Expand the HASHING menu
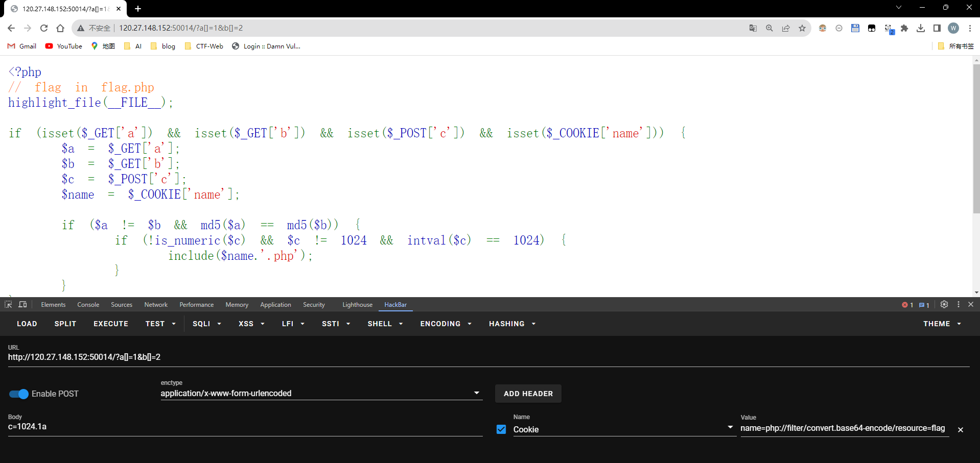This screenshot has height=463, width=980. [512, 324]
